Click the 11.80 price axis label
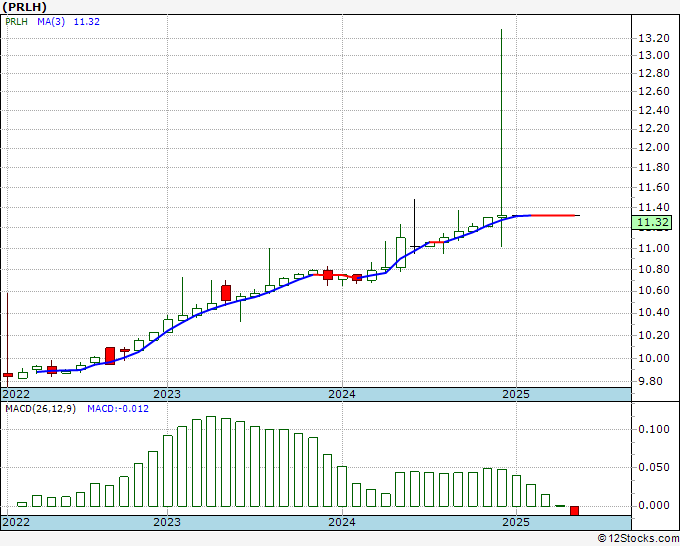680x546 pixels. click(x=654, y=167)
